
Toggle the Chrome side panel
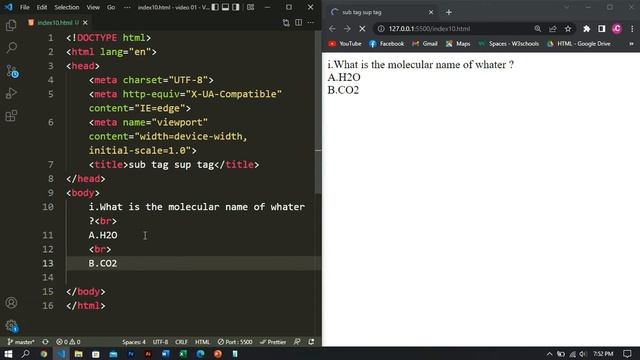tap(602, 29)
